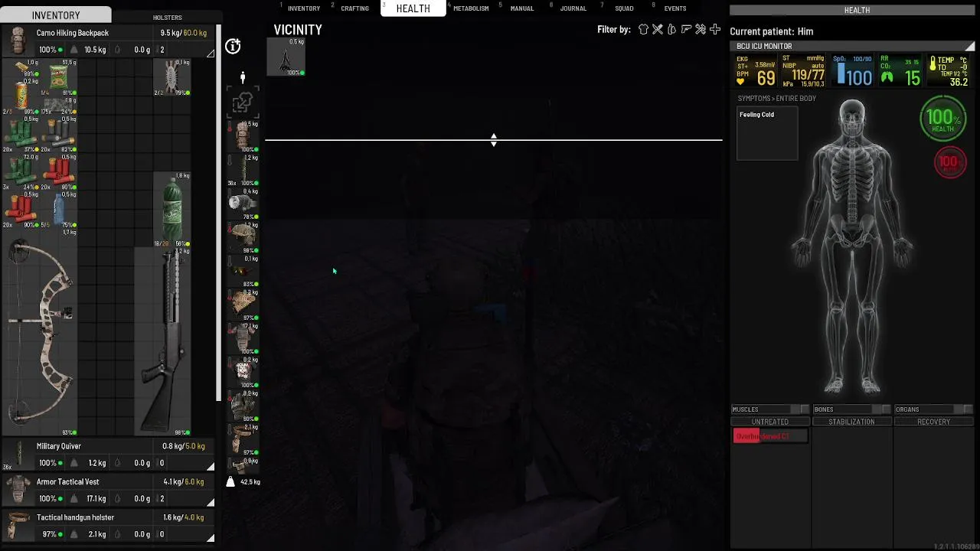Select the chips bag item
This screenshot has width=980, height=551.
pos(59,77)
